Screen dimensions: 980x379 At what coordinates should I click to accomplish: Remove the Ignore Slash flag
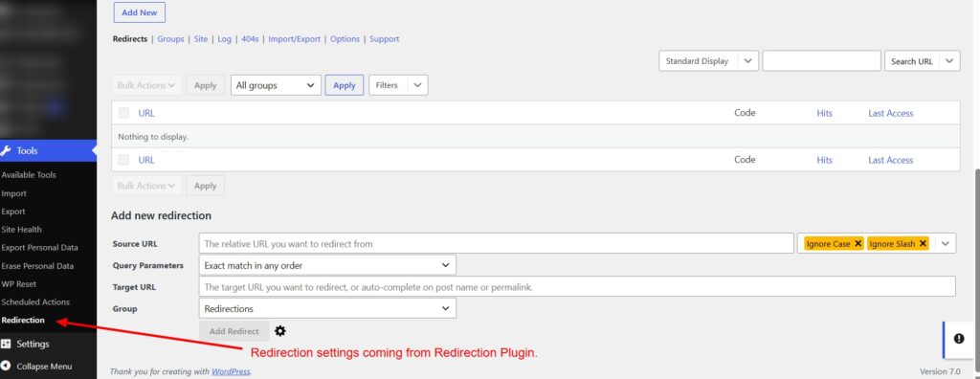923,243
